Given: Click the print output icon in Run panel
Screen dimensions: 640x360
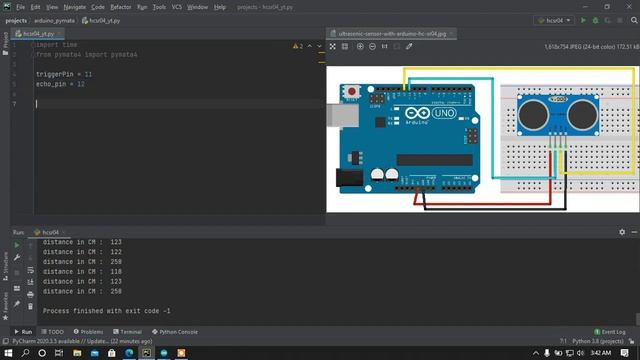Looking at the screenshot, I should click(x=30, y=294).
